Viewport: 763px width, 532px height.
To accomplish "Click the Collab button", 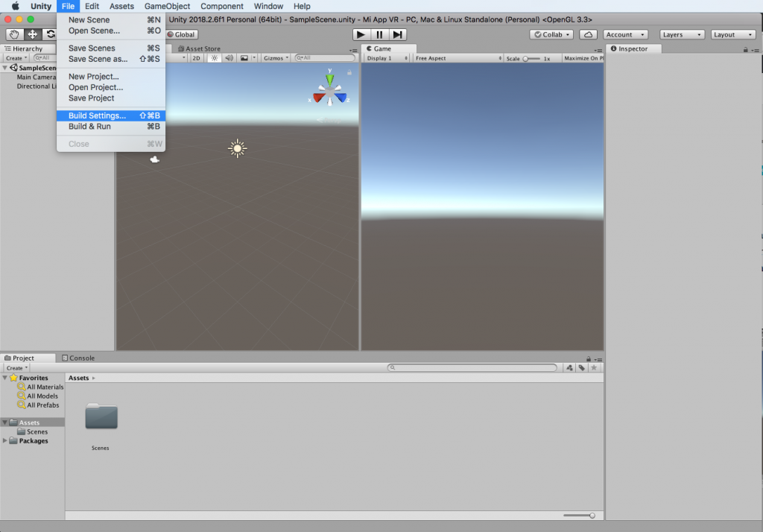I will tap(551, 34).
